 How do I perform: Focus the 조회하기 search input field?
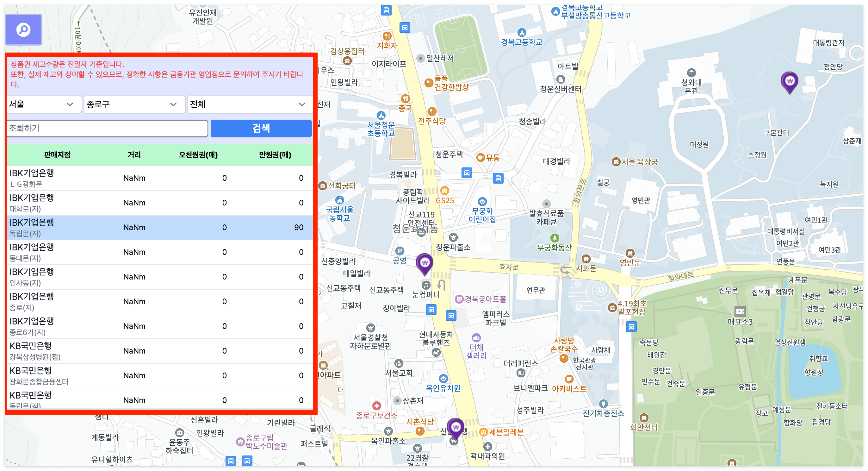(x=108, y=129)
